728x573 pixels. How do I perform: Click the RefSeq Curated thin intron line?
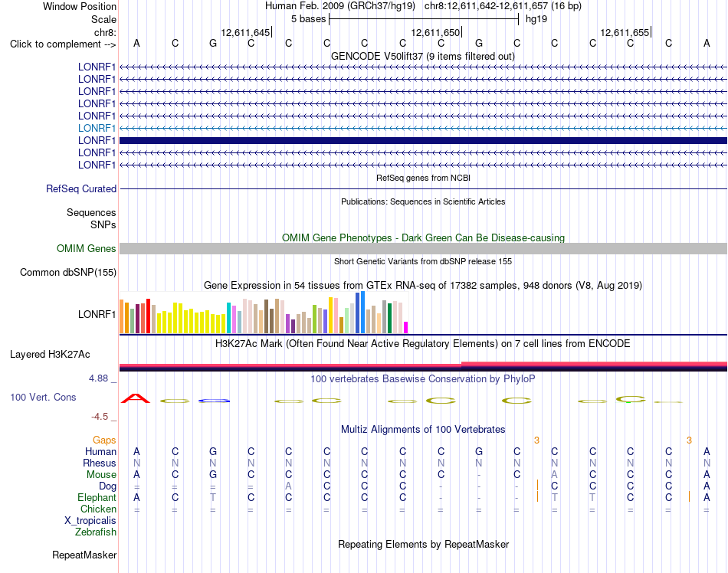coord(423,189)
